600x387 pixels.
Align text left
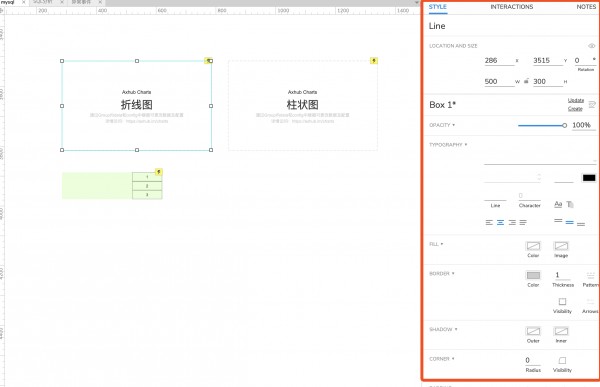point(489,222)
